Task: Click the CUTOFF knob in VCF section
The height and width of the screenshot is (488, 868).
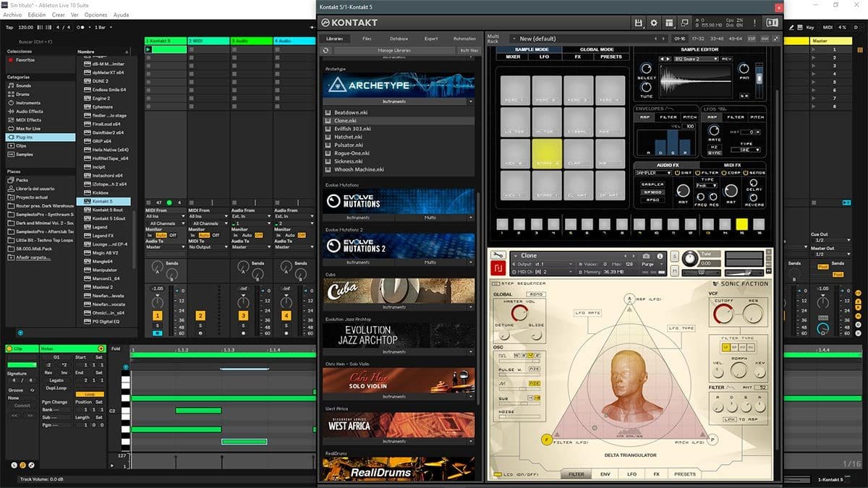Action: [723, 314]
